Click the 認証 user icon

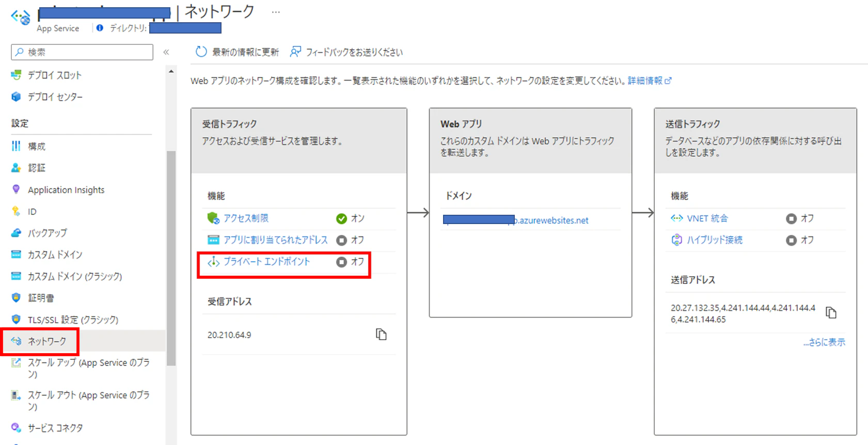[x=17, y=168]
